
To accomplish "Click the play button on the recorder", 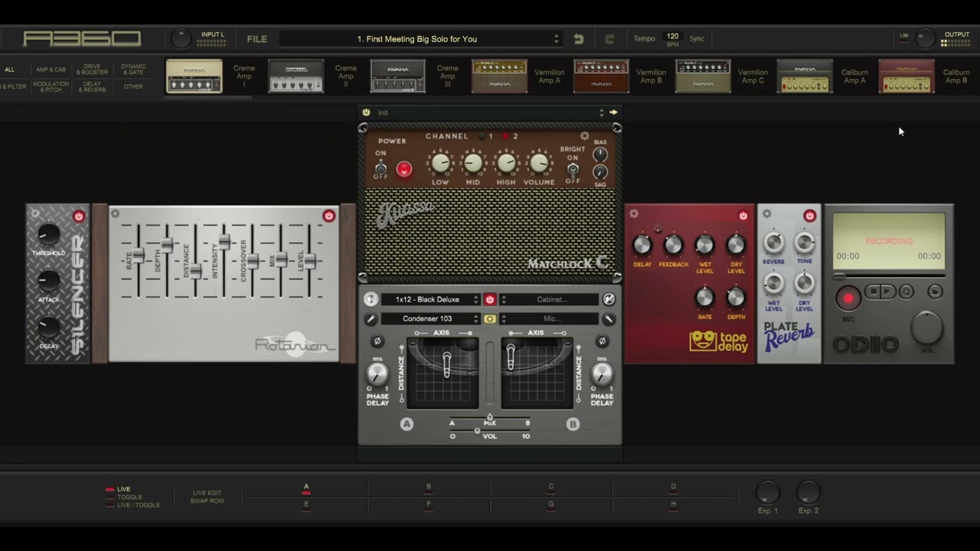I will pyautogui.click(x=888, y=292).
